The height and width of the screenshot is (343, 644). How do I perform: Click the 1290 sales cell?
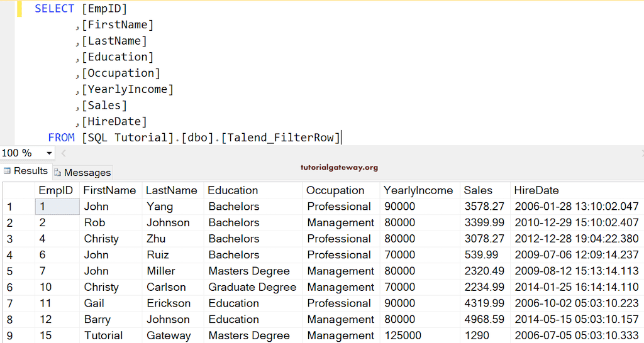(x=485, y=335)
